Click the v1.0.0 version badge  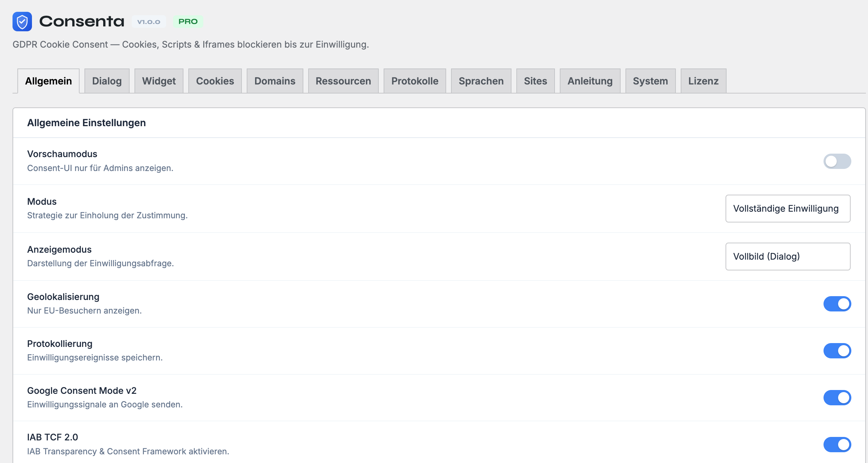click(149, 22)
